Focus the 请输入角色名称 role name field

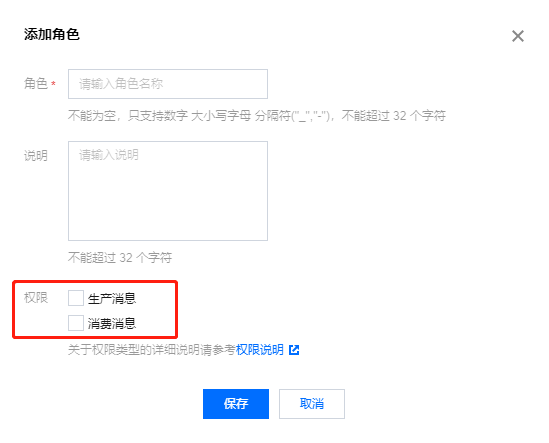(x=168, y=84)
